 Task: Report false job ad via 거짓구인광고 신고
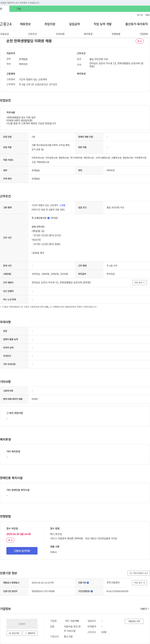(x=139, y=573)
